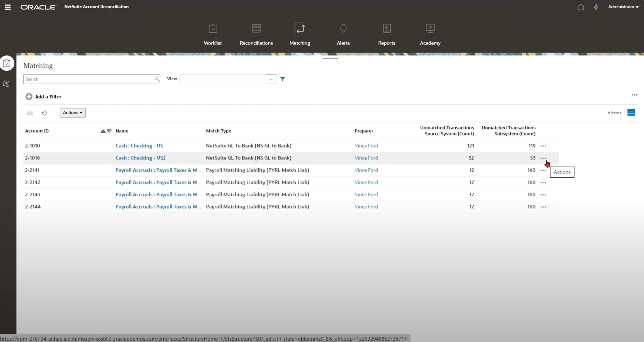Click the refresh icon in toolbar

click(x=44, y=113)
